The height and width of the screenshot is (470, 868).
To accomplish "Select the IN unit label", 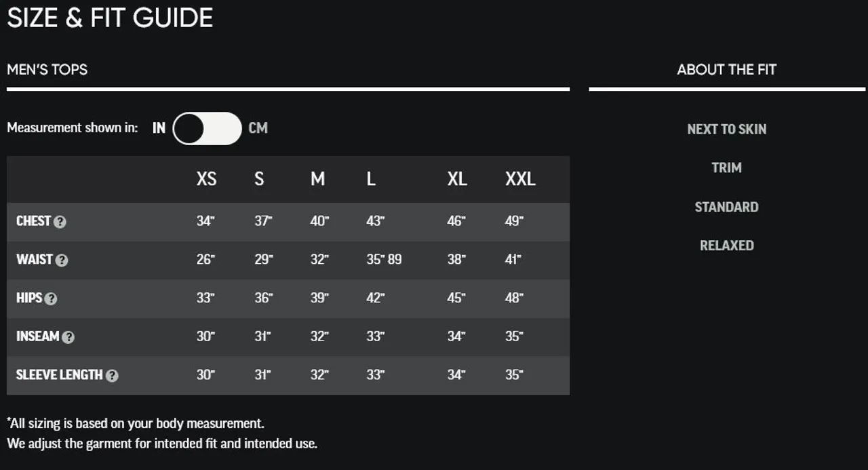I will [x=159, y=128].
